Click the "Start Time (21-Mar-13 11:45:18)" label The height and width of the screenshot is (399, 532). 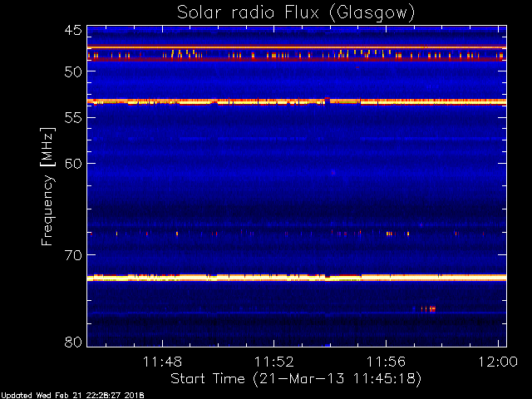[x=296, y=379]
